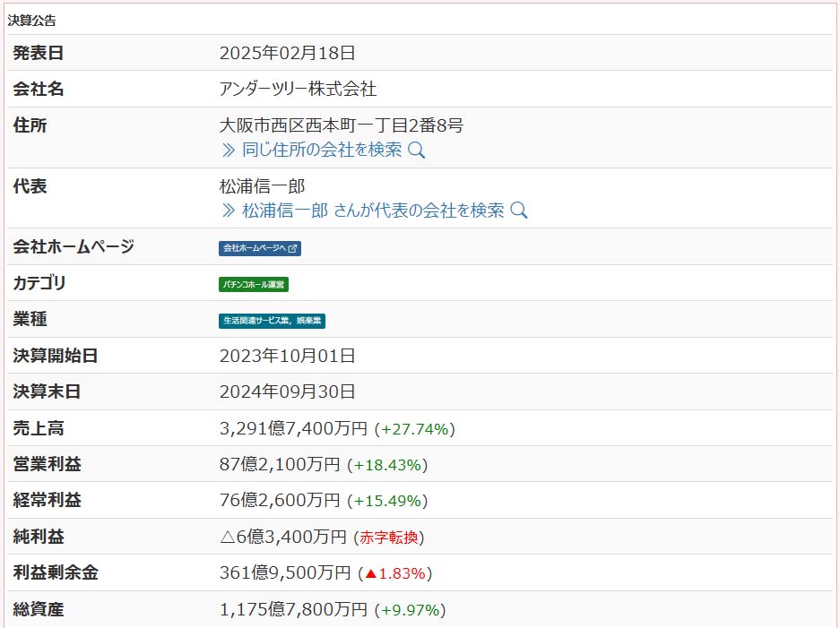Click the magnifier icon beside same-address search

coord(416,151)
